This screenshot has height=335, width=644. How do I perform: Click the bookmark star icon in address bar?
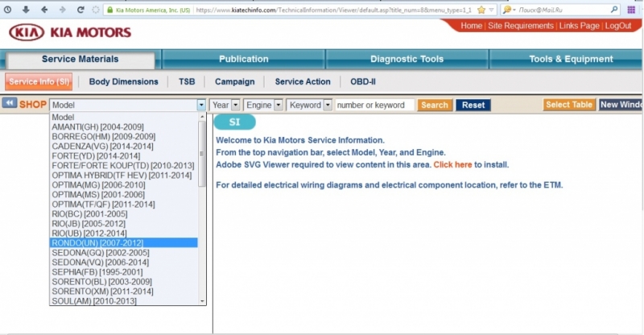point(481,10)
